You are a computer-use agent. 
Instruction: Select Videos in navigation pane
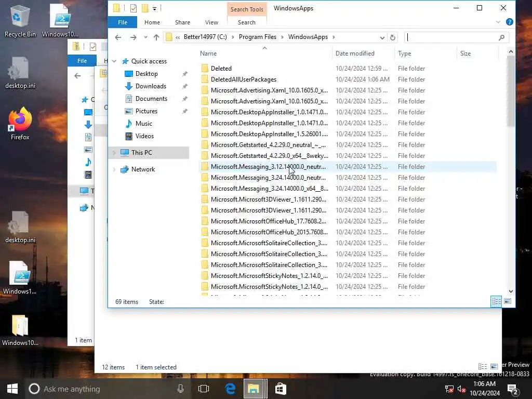pos(144,136)
